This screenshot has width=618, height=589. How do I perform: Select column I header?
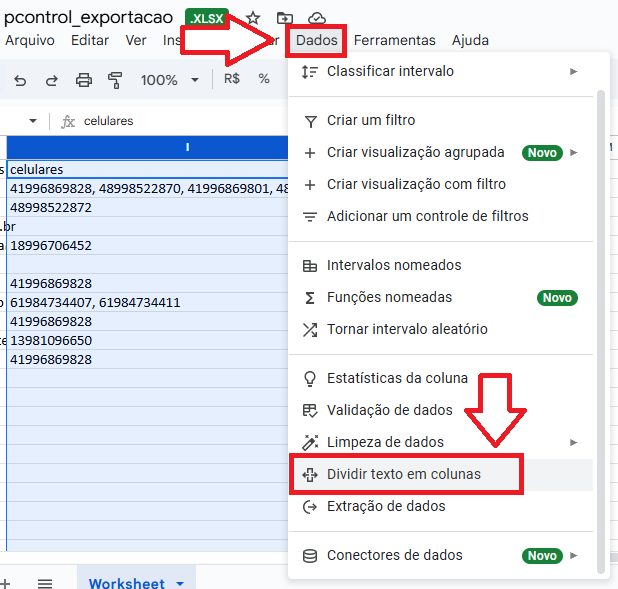tap(187, 147)
